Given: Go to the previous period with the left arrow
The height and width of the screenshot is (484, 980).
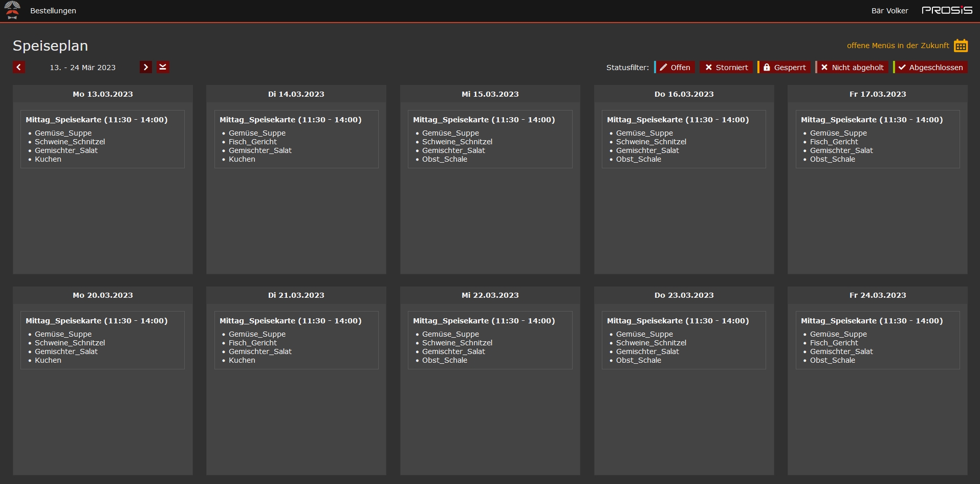Looking at the screenshot, I should (19, 67).
